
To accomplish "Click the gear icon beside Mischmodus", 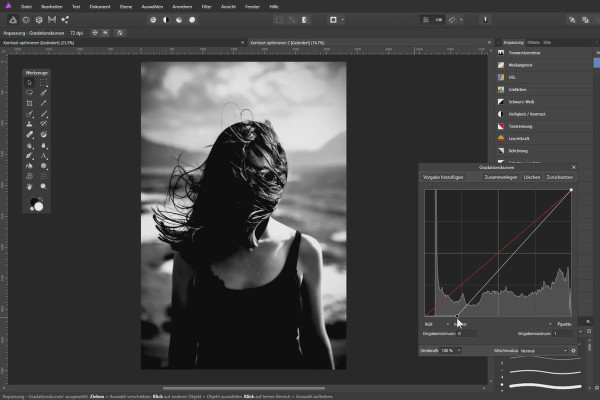I will click(573, 350).
